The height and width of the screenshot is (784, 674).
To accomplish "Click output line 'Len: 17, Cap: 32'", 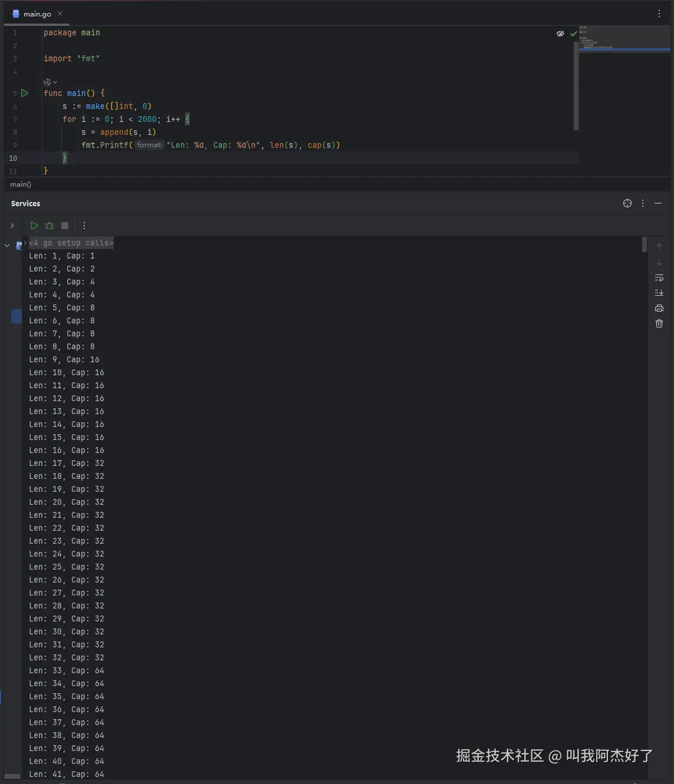I will tap(67, 463).
